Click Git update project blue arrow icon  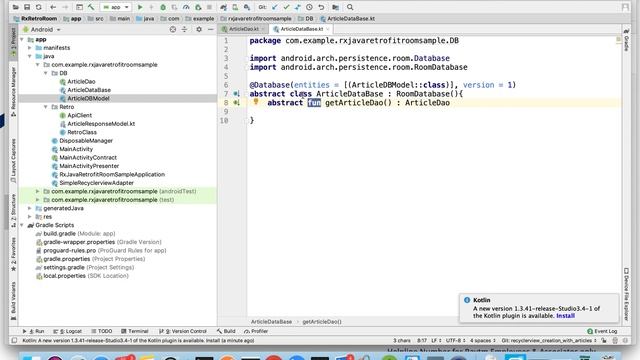[275, 7]
